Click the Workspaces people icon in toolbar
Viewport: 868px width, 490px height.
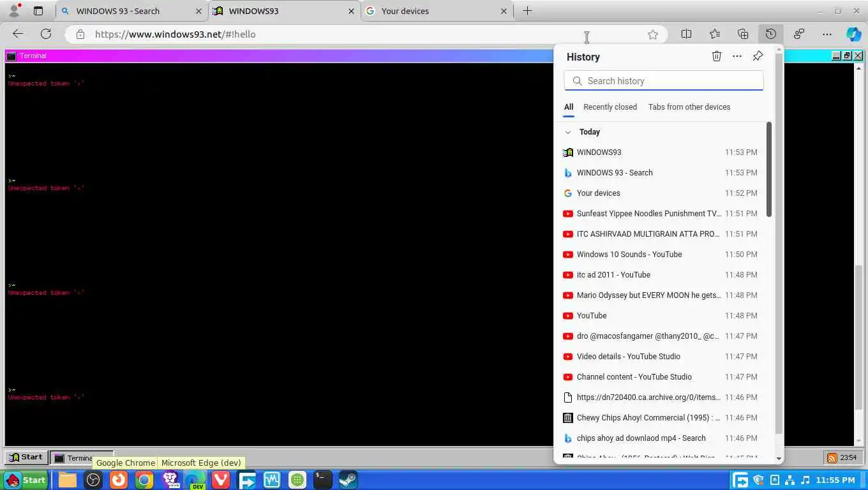click(798, 34)
